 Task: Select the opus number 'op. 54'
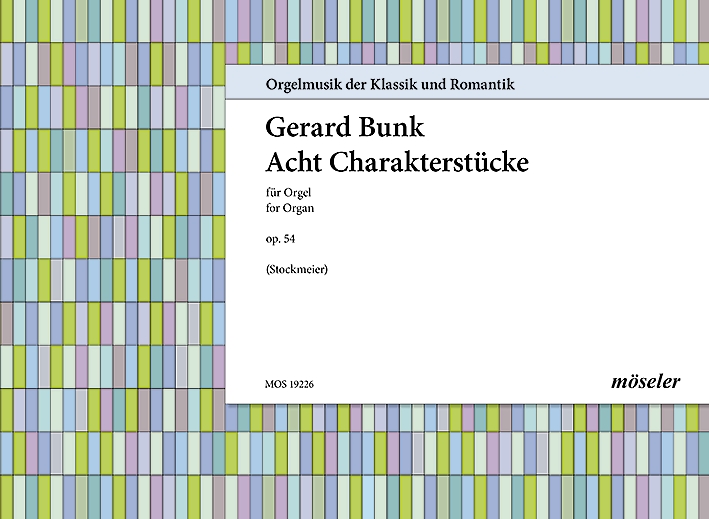[280, 239]
